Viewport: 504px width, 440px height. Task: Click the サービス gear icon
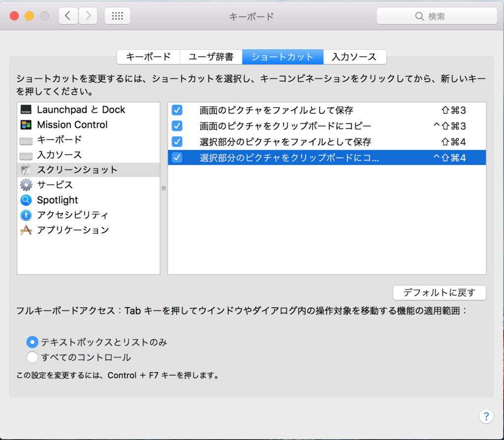click(26, 185)
